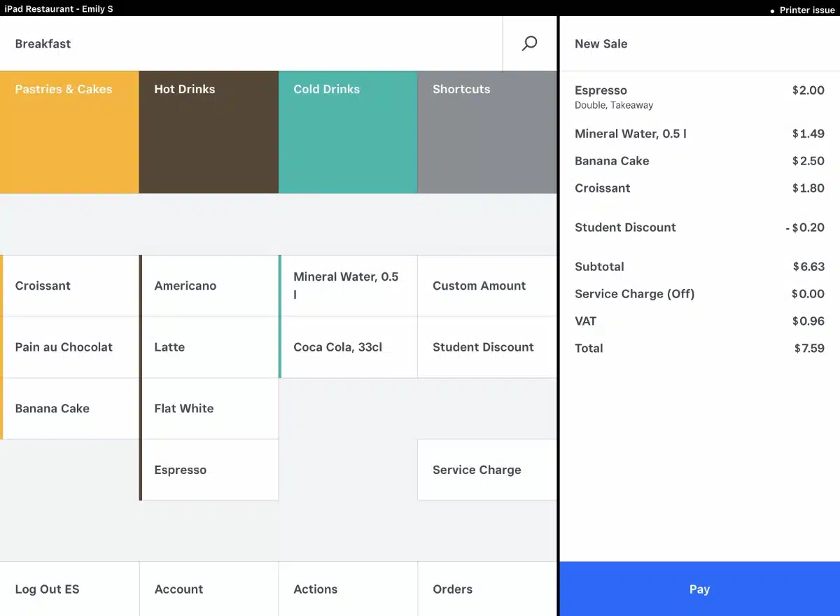Tap the Custom Amount shortcut

pos(487,286)
